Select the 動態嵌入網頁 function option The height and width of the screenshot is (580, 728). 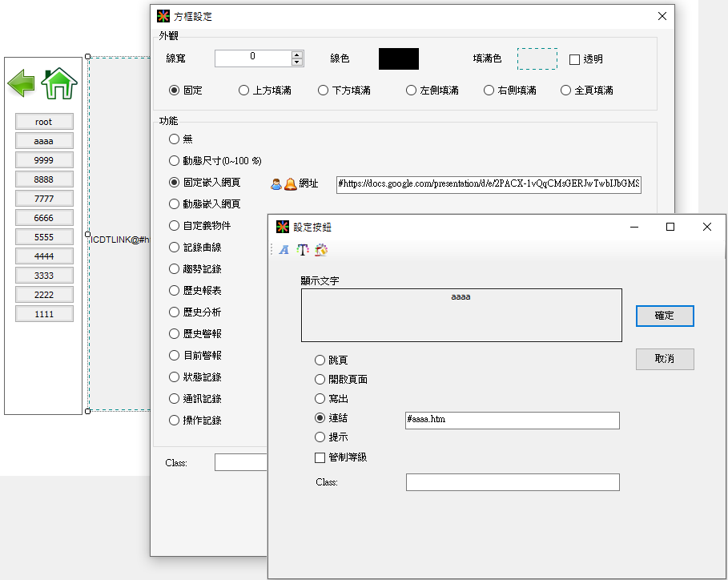(175, 204)
